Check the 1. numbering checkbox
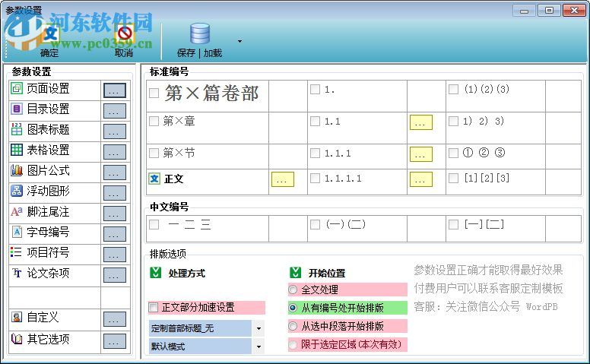The width and height of the screenshot is (590, 364). 315,89
